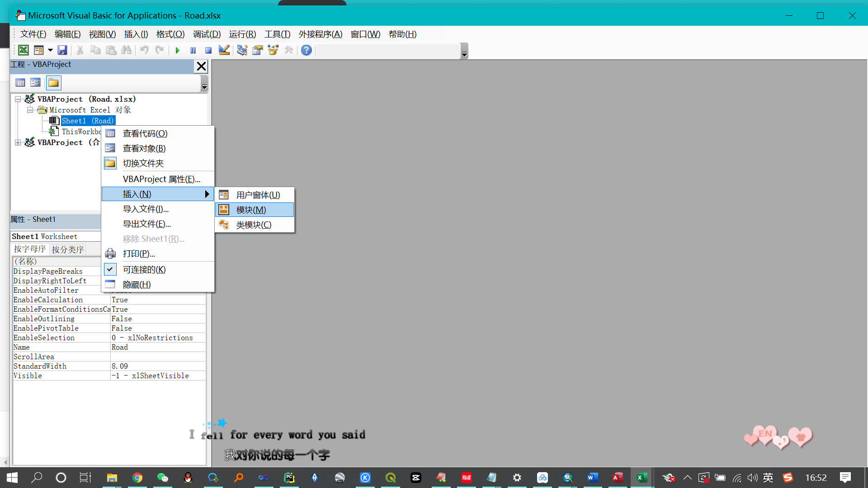Click the View Microsoft Excel toolbar icon

[24, 50]
